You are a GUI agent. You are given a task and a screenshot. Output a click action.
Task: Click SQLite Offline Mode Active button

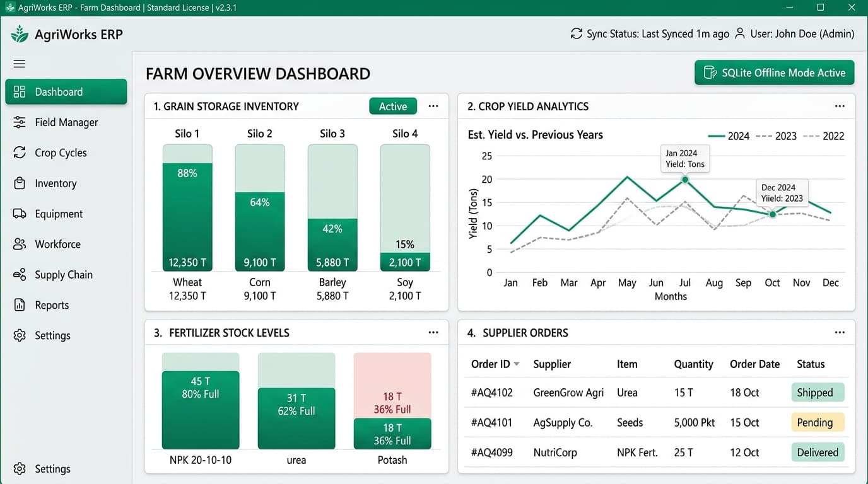[x=775, y=72]
